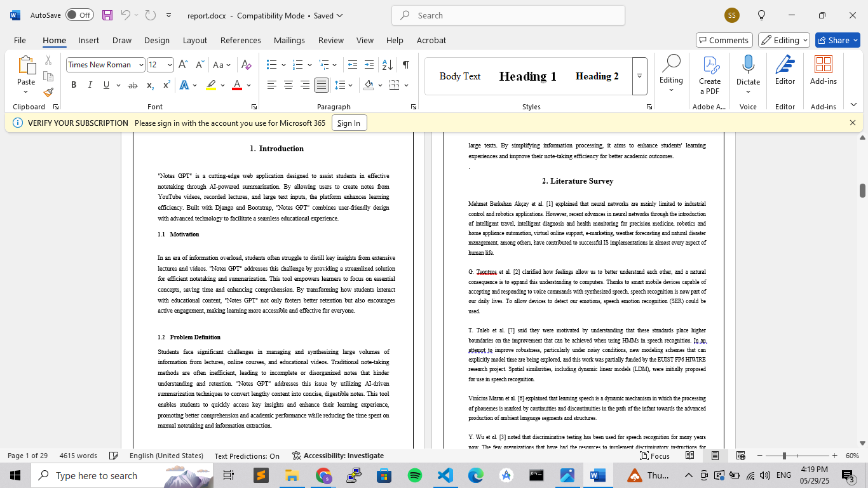Open Font dialog launcher arrow
The width and height of the screenshot is (868, 488).
(254, 107)
